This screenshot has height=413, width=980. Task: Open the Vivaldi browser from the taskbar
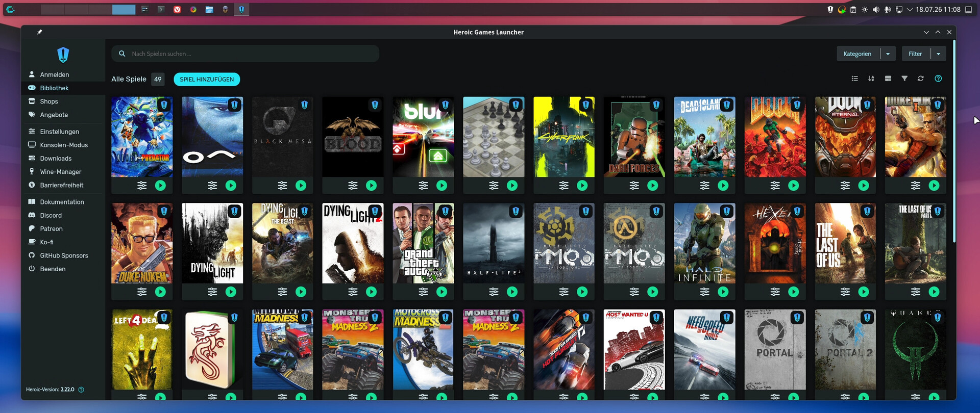point(177,9)
